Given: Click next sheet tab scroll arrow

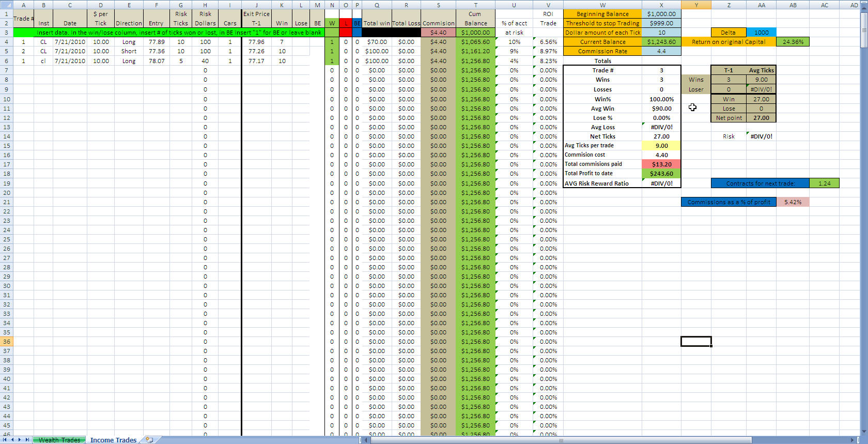Looking at the screenshot, I should [x=20, y=440].
